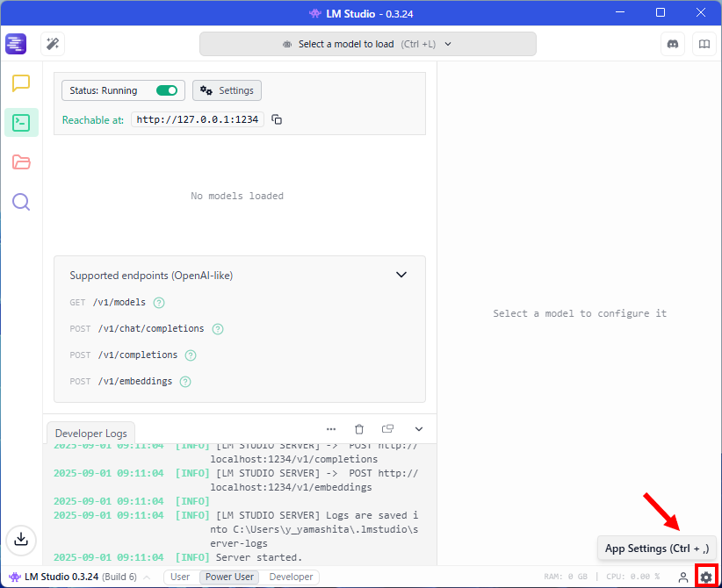Open App Settings gear icon
Image resolution: width=722 pixels, height=588 pixels.
(706, 577)
